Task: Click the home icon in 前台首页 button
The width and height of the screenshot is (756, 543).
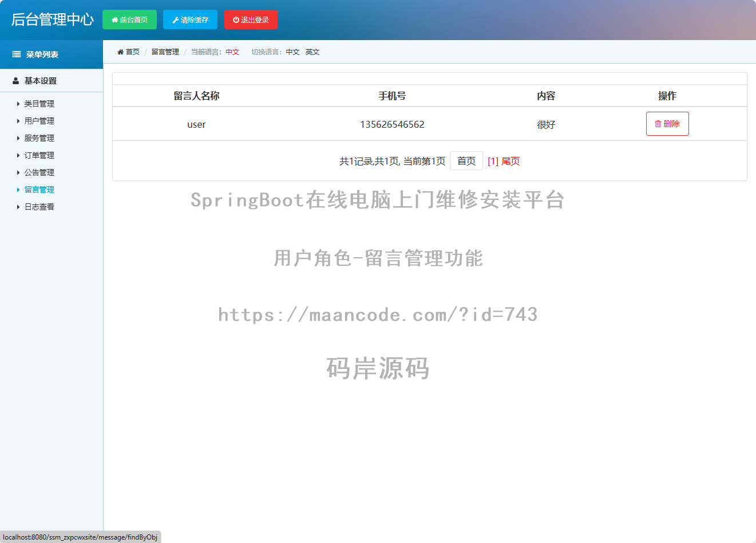Action: [115, 20]
